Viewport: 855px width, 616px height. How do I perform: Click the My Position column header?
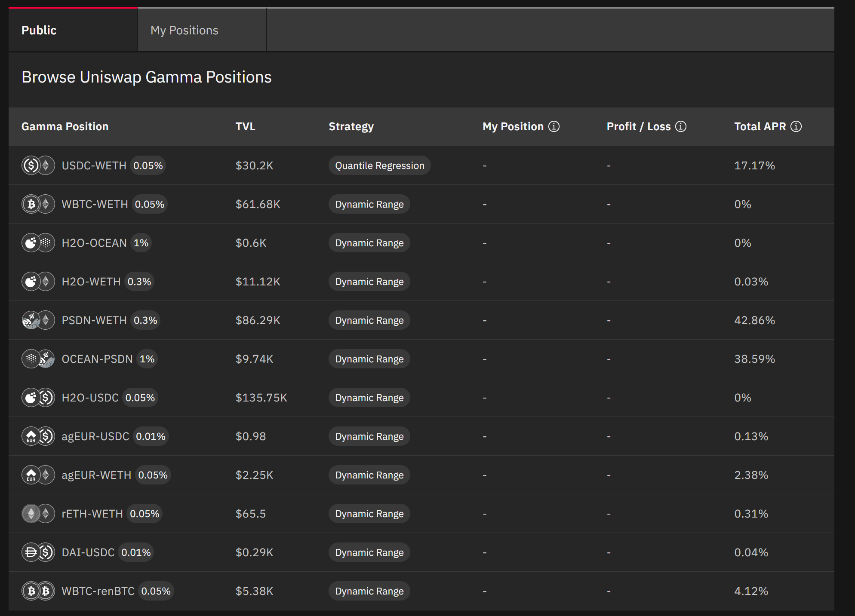(x=513, y=126)
